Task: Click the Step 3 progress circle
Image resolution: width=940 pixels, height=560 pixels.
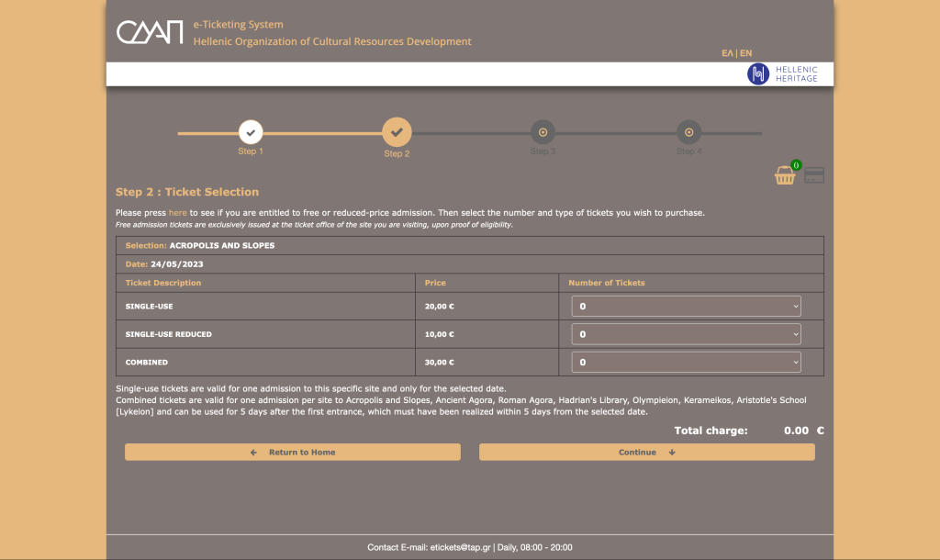Action: click(543, 132)
